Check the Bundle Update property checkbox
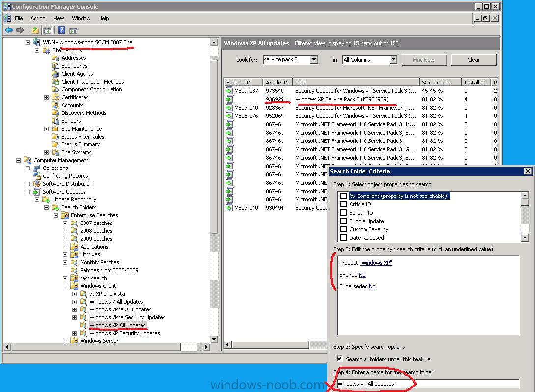535x392 pixels. 343,221
